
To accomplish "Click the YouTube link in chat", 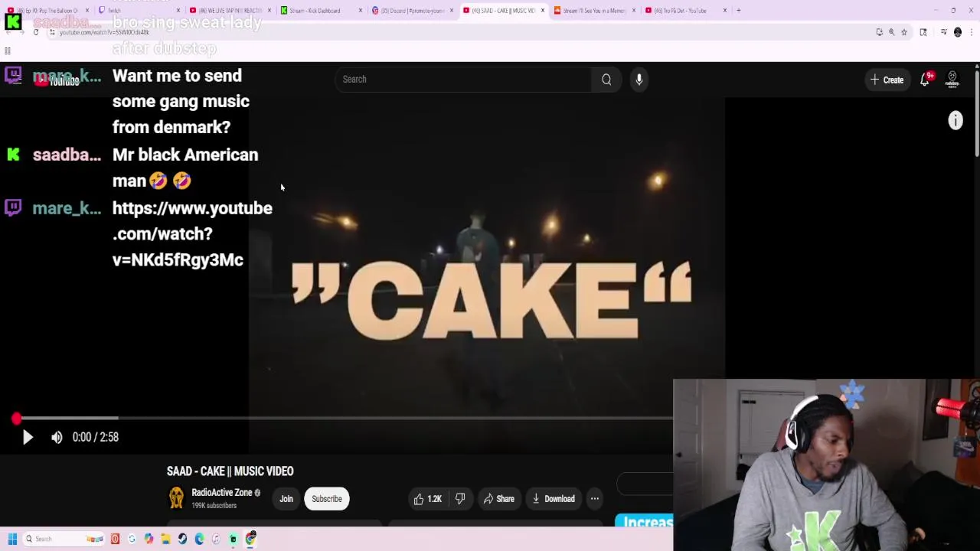I will coord(192,234).
